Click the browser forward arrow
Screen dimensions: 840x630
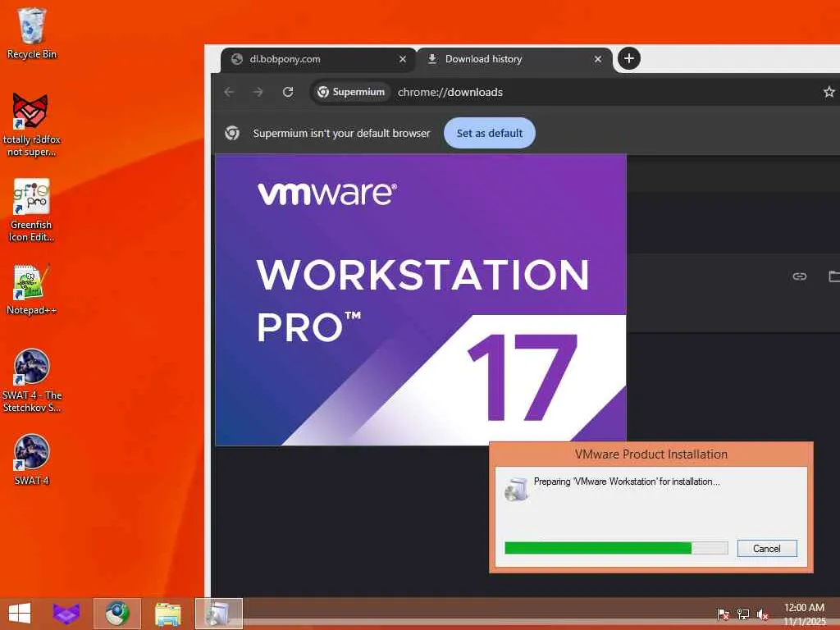click(x=258, y=92)
